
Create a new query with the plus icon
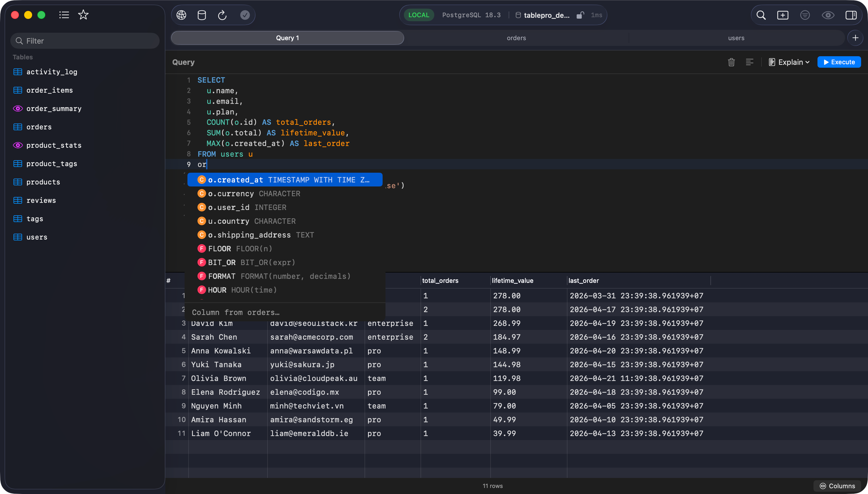782,15
